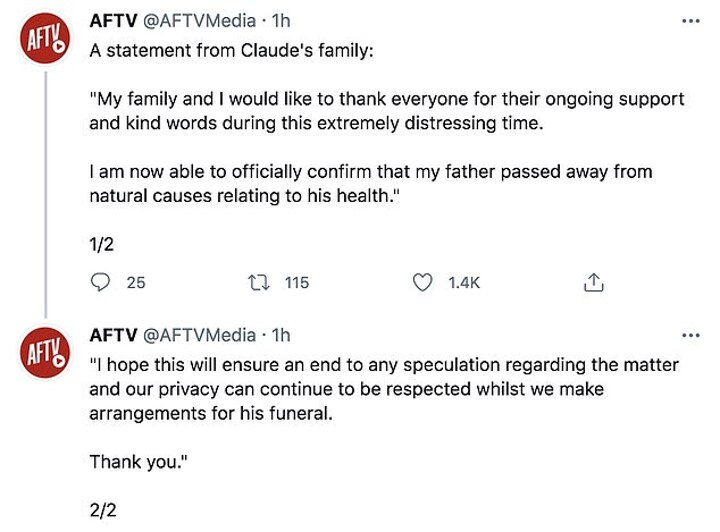Image resolution: width=720 pixels, height=532 pixels.
Task: Click @AFTVMedia handle on second tweet
Action: pyautogui.click(x=199, y=335)
